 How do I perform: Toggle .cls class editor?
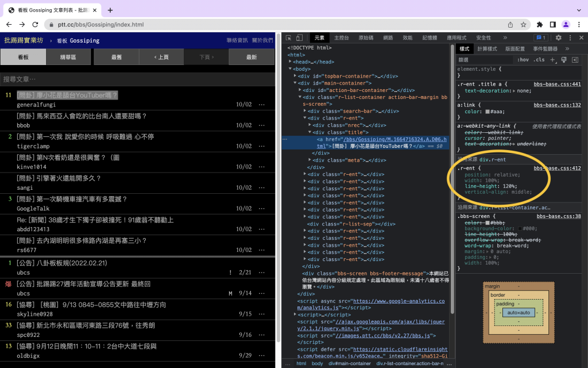(539, 60)
